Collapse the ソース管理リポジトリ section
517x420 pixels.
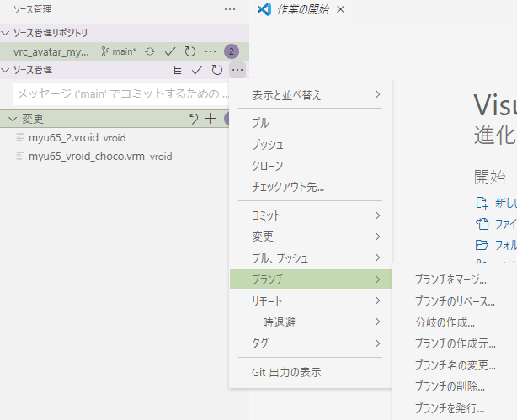6,33
